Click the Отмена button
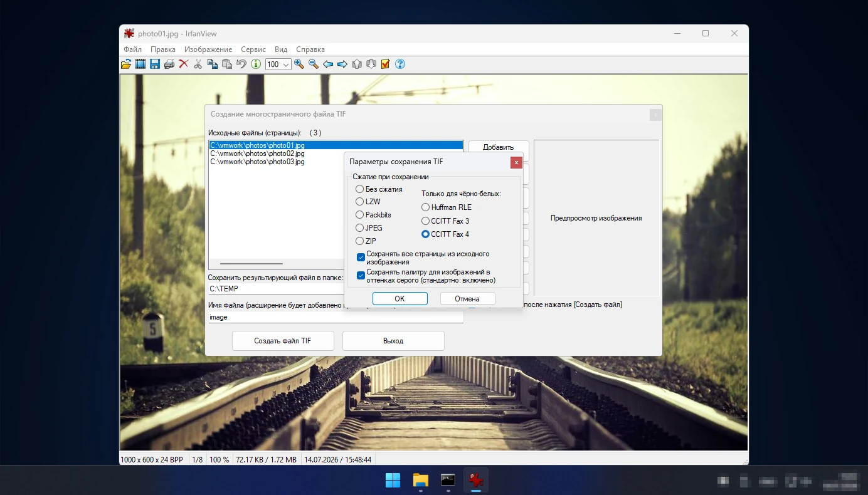 tap(467, 299)
